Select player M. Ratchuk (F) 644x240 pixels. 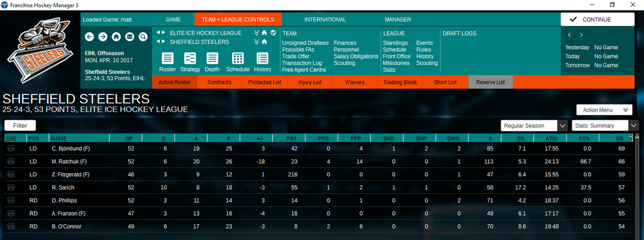point(69,161)
